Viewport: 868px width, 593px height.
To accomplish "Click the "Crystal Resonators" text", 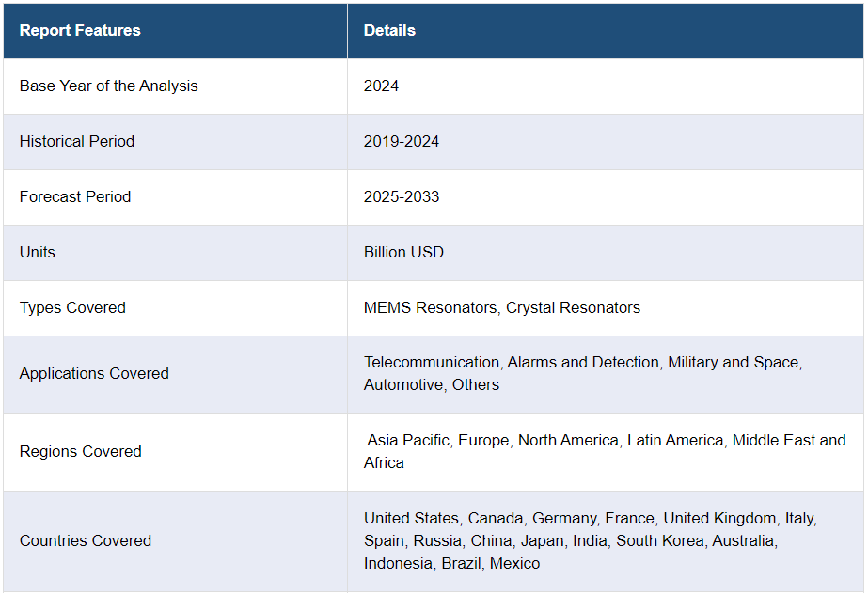I will pyautogui.click(x=573, y=308).
